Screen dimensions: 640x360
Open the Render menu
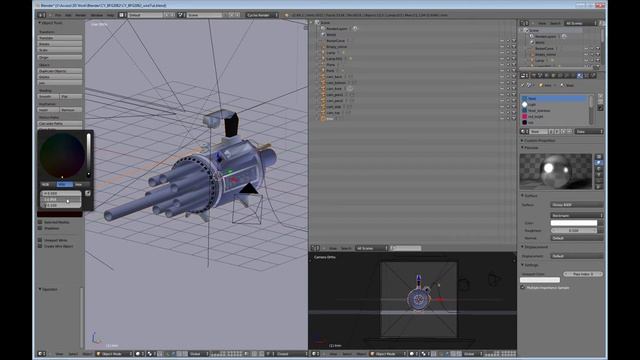tap(80, 15)
